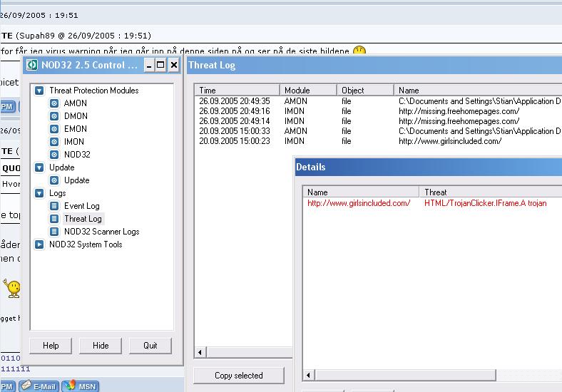This screenshot has width=562, height=392.
Task: Click the E-Mail button on forum page
Action: tap(39, 386)
